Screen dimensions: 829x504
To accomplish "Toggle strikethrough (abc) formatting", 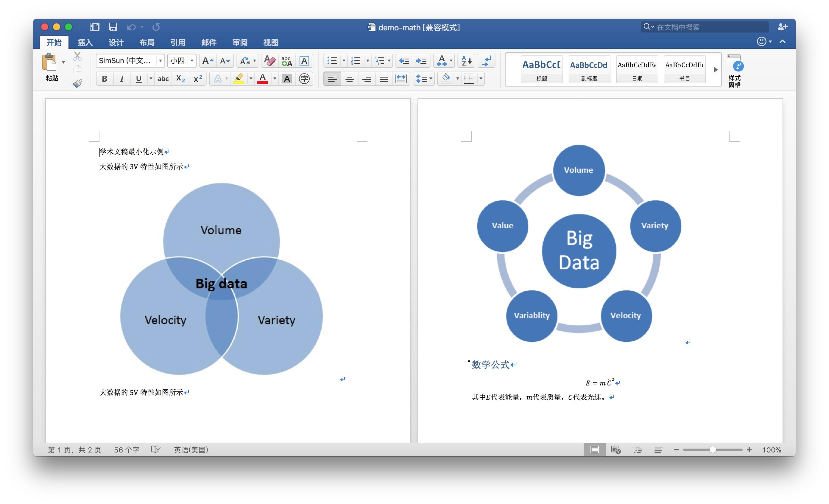I will pos(163,79).
